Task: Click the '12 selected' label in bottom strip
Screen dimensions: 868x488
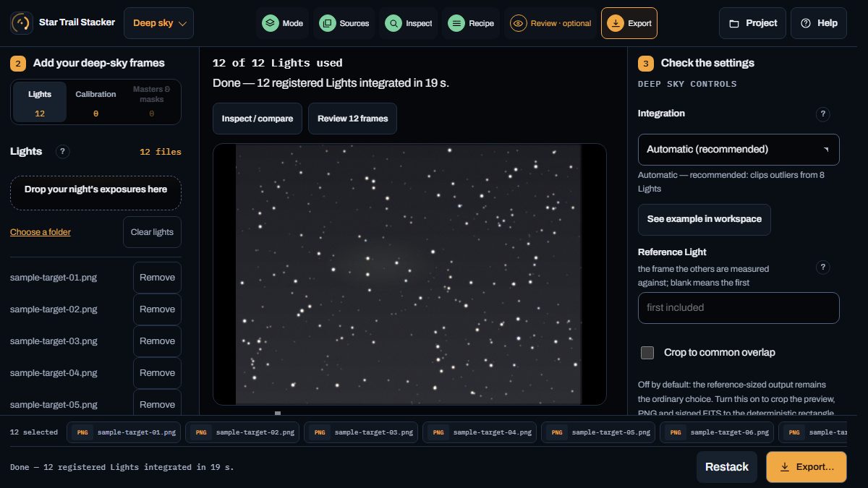Action: click(x=34, y=432)
